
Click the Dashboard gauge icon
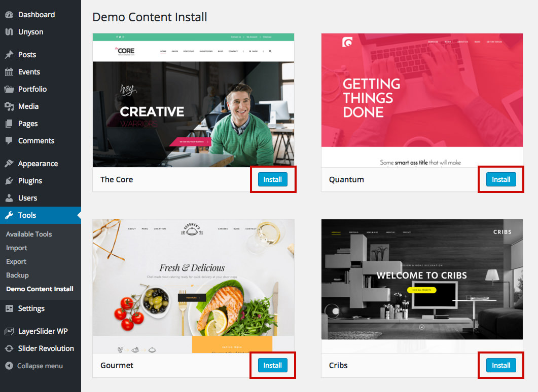9,15
